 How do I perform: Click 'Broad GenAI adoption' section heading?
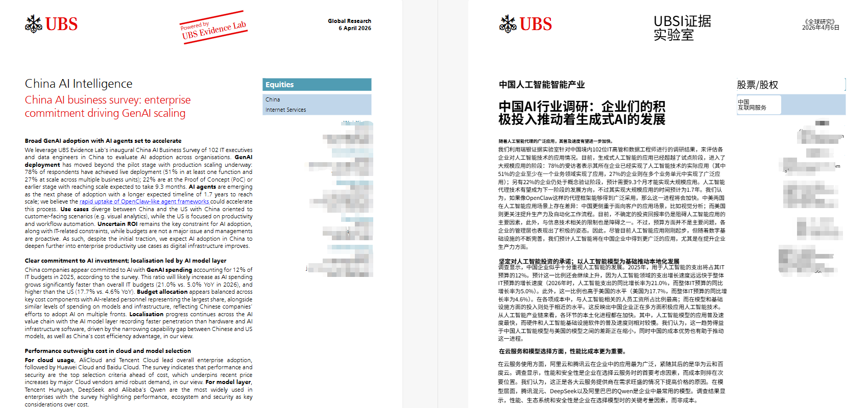pos(103,141)
